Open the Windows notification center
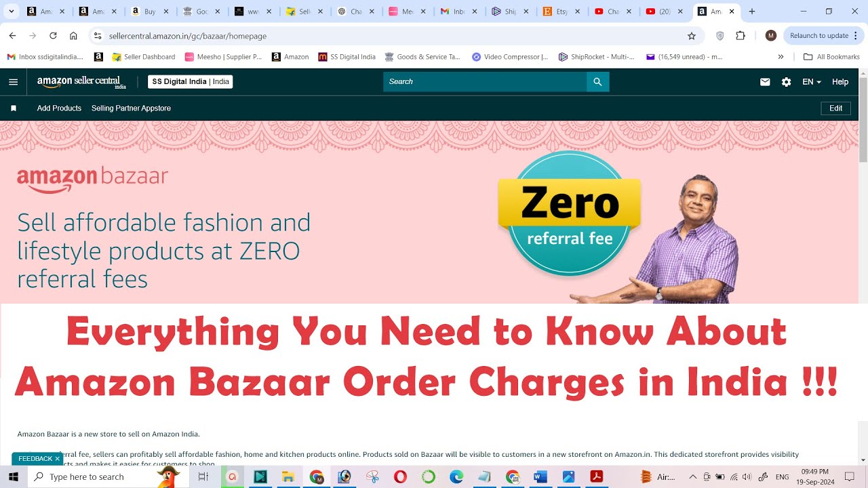 click(850, 477)
